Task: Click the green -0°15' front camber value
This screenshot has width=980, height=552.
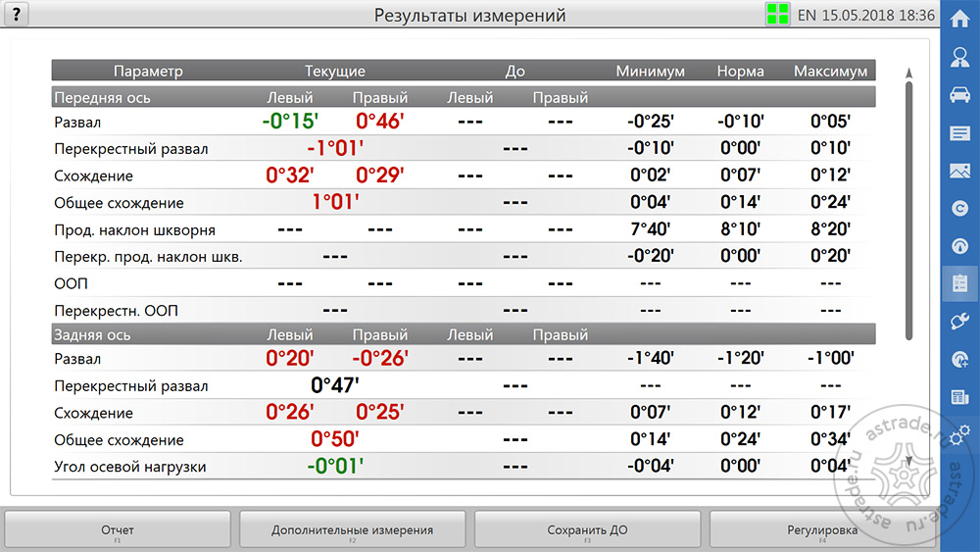Action: [x=290, y=122]
